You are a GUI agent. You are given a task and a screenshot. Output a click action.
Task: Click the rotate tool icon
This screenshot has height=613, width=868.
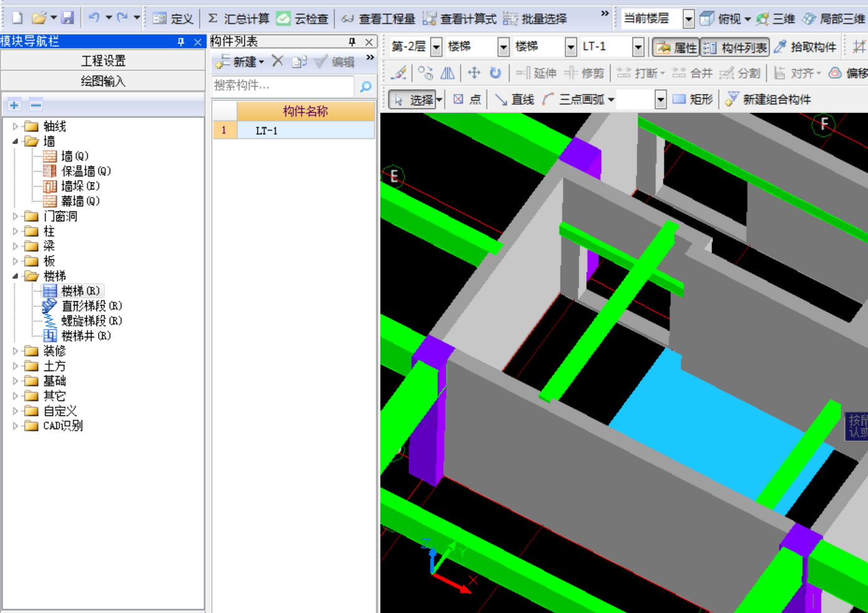pos(495,73)
